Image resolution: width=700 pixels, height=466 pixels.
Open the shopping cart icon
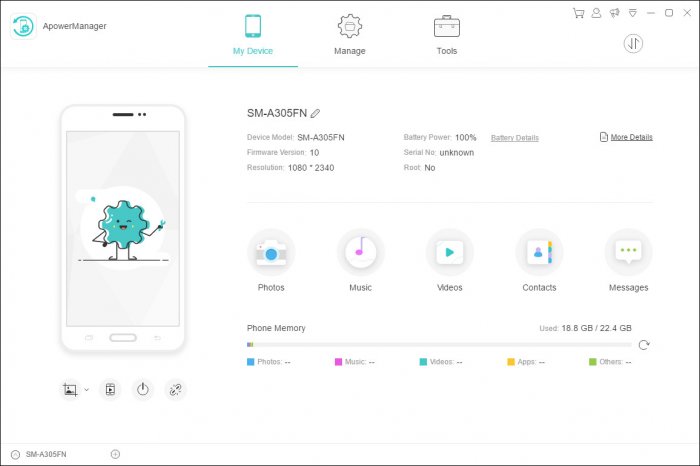[x=579, y=13]
